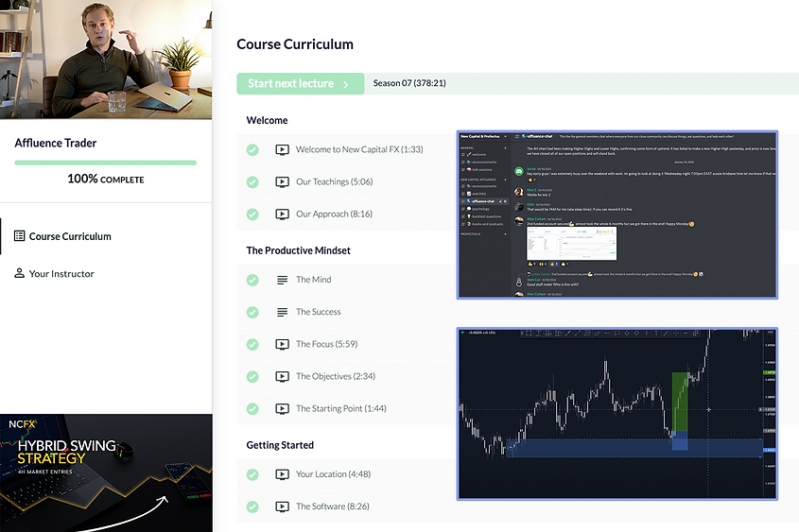Toggle completion checkmark for The Mind

point(252,280)
